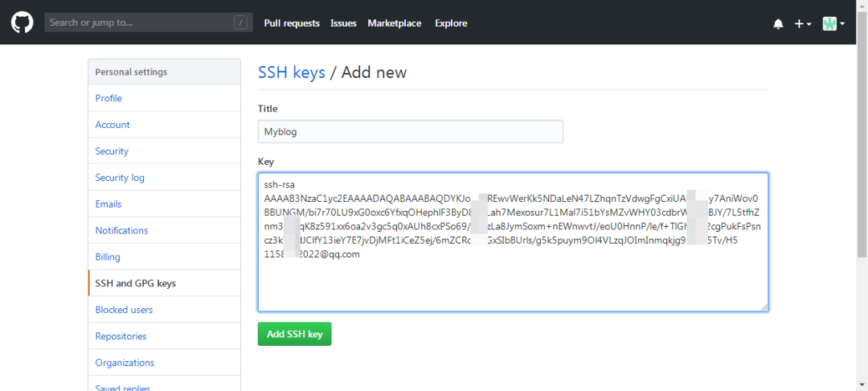Open Explore in top navigation

pyautogui.click(x=451, y=23)
